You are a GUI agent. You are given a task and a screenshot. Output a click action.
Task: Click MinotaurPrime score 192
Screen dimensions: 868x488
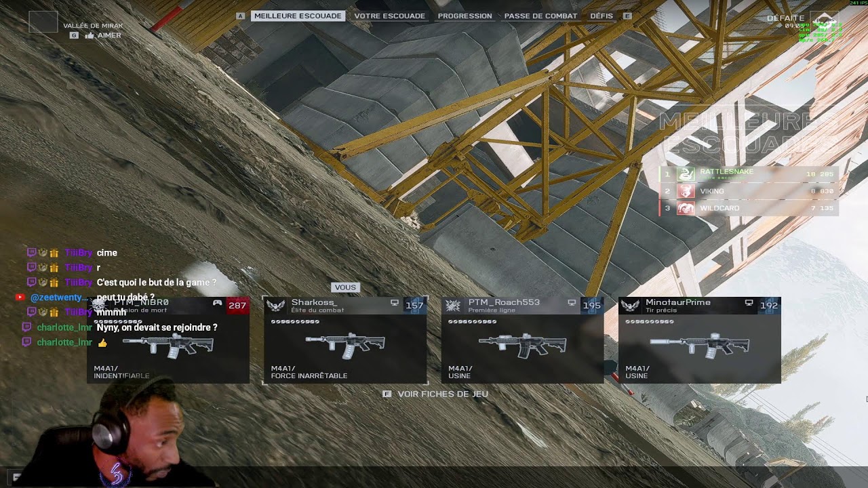[x=769, y=306]
